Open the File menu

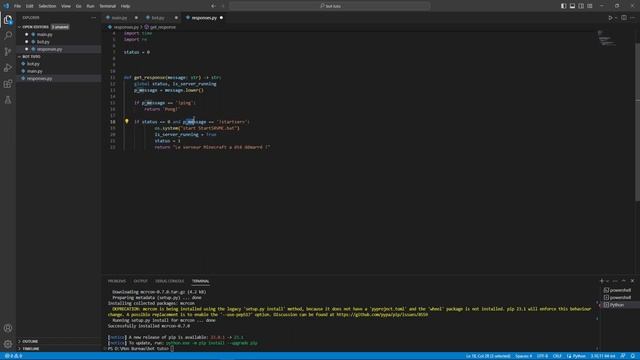click(x=17, y=6)
